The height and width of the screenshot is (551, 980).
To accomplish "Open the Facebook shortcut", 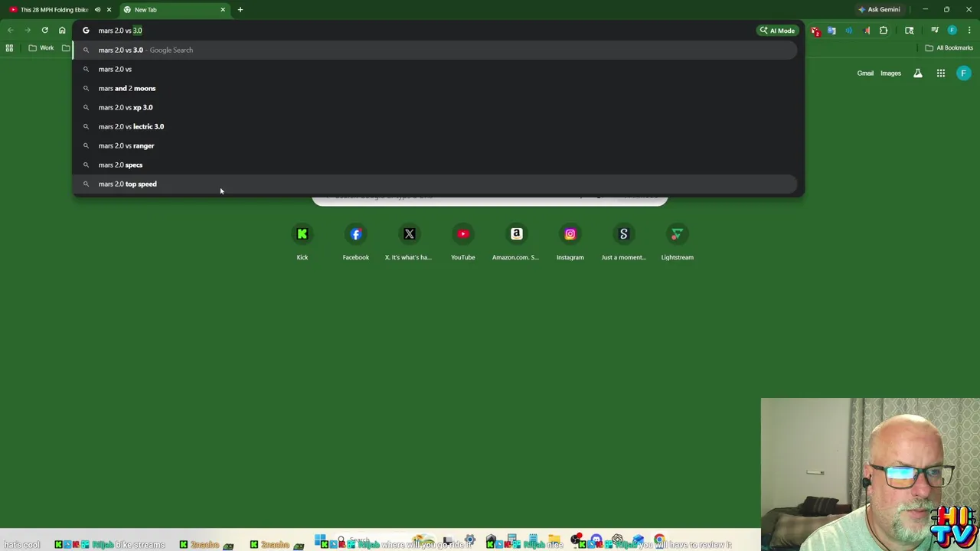I will point(356,242).
